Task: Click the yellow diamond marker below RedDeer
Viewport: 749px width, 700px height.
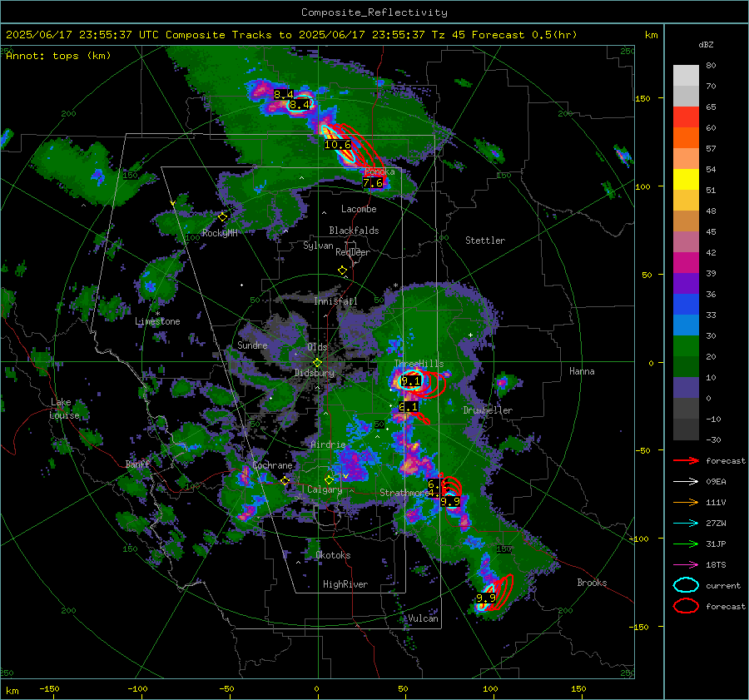Action: (x=342, y=271)
